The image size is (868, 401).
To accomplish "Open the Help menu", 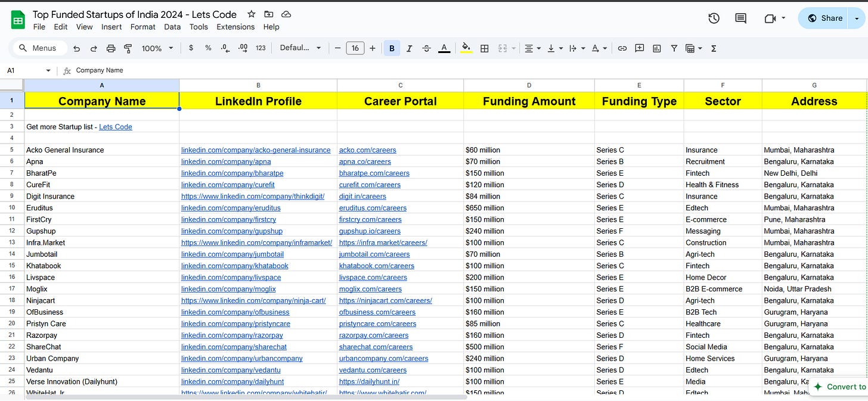I will tap(271, 27).
